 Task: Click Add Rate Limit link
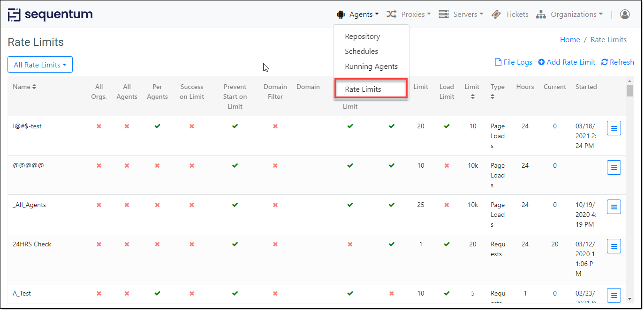pos(567,62)
